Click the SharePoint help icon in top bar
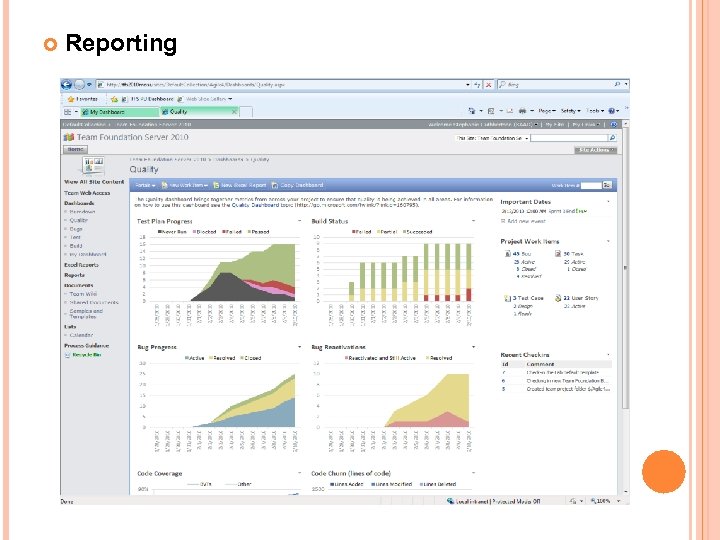The width and height of the screenshot is (720, 540). [613, 124]
